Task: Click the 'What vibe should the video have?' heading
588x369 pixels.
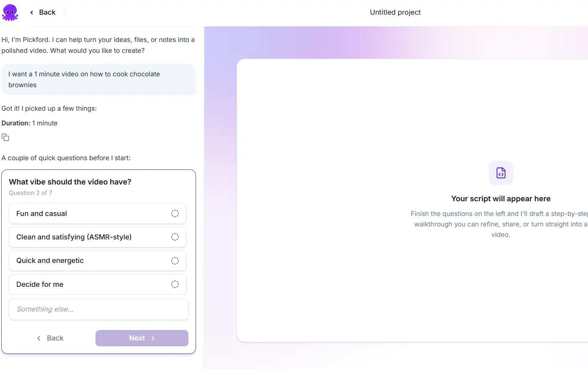Action: tap(70, 182)
